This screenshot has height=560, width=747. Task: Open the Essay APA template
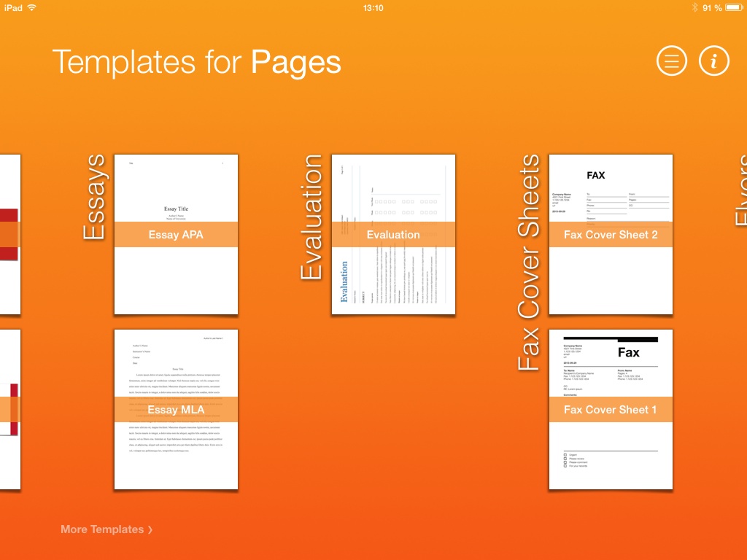coord(176,234)
